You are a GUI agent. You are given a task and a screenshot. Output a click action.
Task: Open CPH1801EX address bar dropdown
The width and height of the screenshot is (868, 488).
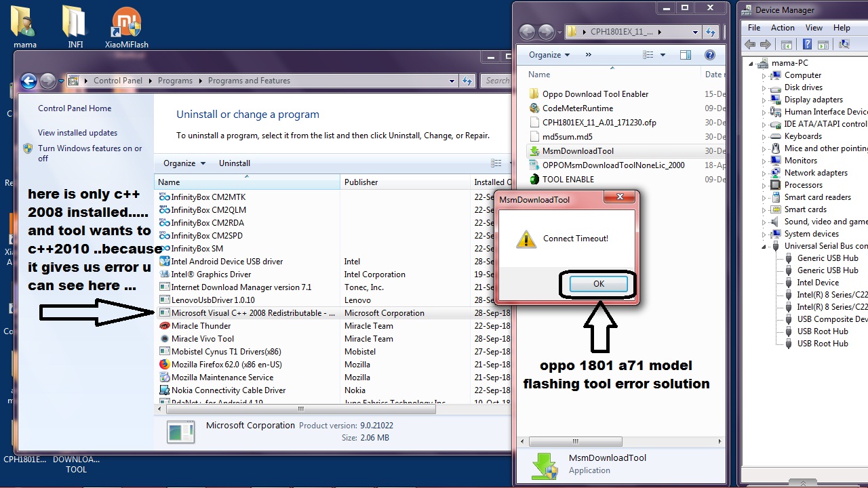[695, 32]
